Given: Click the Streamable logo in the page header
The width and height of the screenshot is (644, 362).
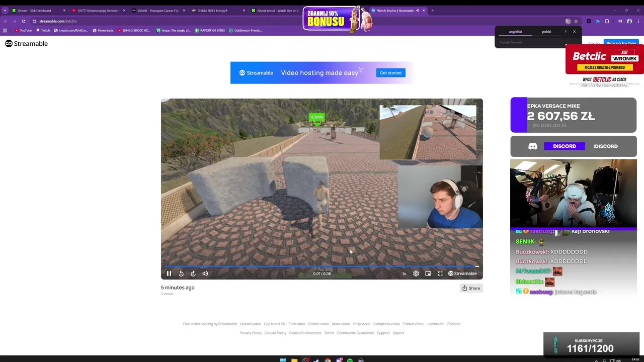Looking at the screenshot, I should [26, 44].
